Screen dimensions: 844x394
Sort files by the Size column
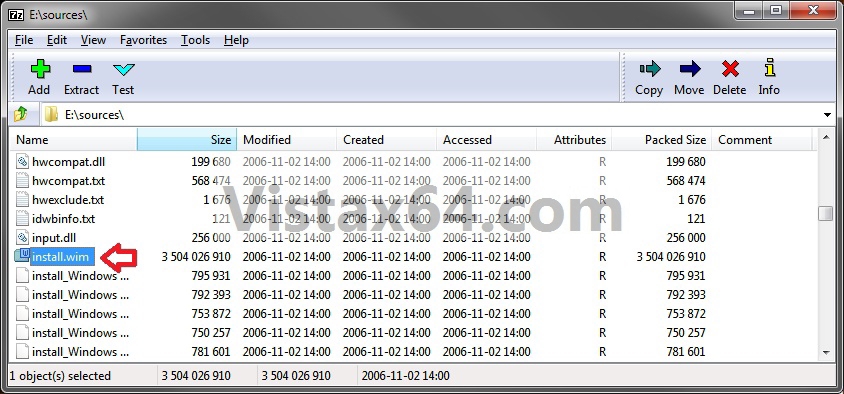(x=187, y=140)
